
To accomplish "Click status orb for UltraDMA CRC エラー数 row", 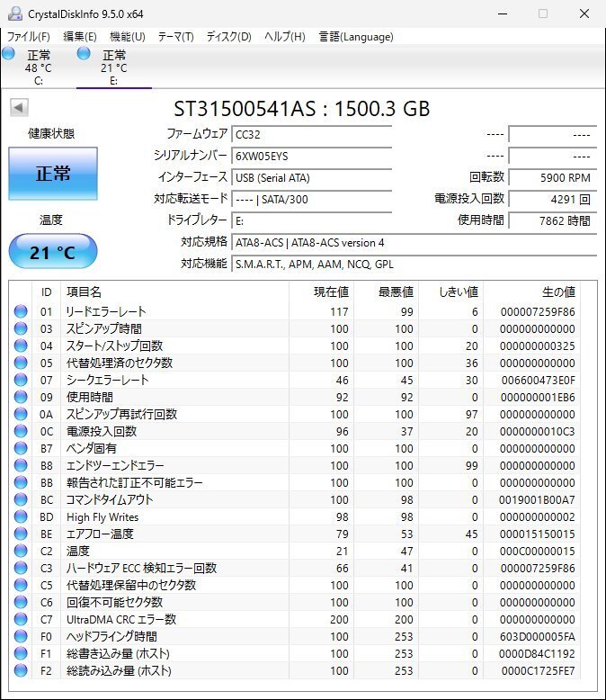I will click(21, 620).
